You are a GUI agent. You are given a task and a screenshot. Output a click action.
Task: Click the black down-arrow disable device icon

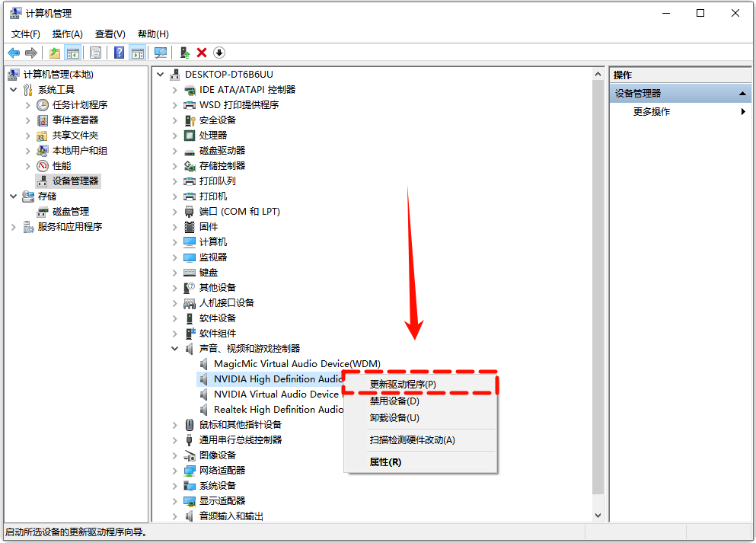pyautogui.click(x=219, y=53)
